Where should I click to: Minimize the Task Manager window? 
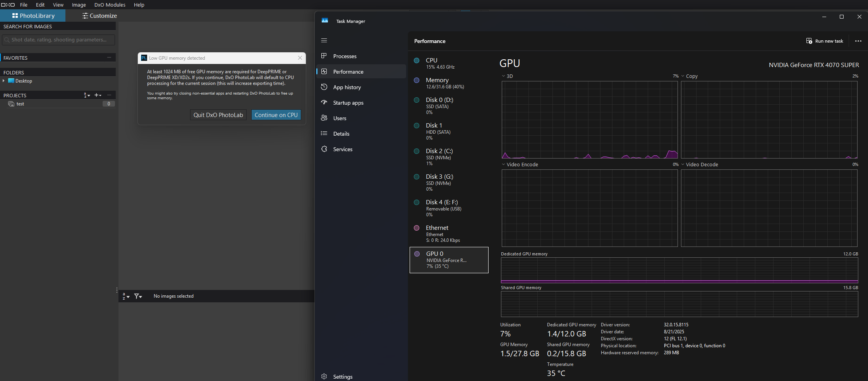[824, 17]
